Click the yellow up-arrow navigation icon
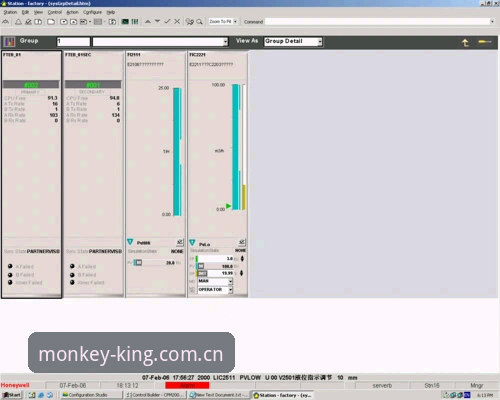 465,42
